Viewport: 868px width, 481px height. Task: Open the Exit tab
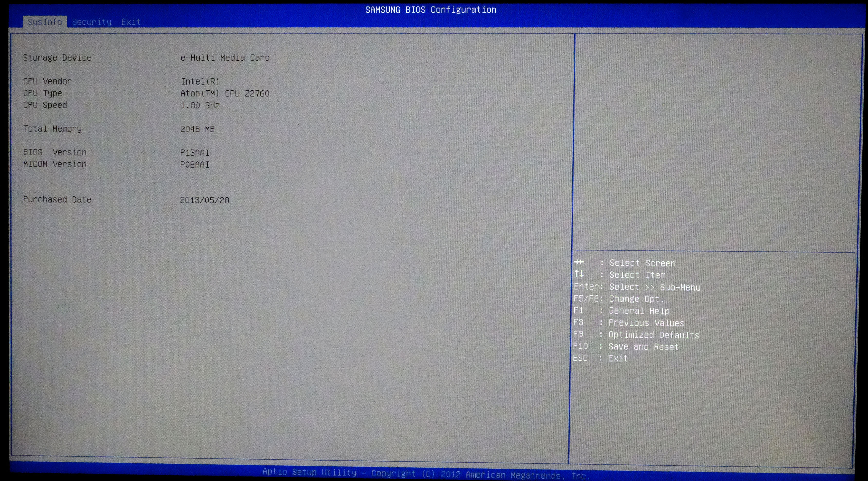pyautogui.click(x=131, y=22)
